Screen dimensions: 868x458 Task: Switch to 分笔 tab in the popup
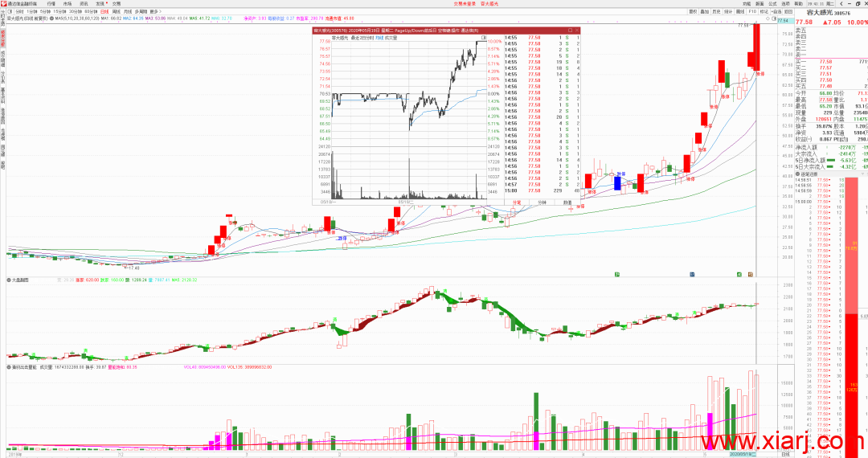pos(517,202)
